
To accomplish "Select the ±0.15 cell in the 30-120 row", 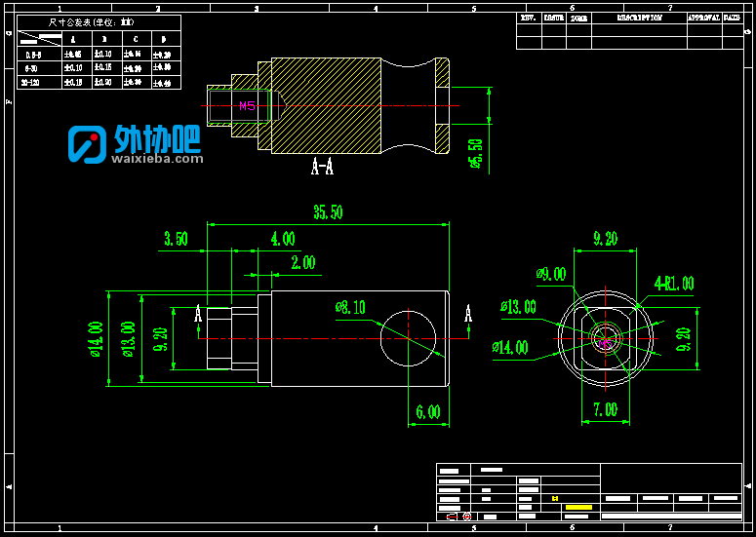I will [x=73, y=83].
